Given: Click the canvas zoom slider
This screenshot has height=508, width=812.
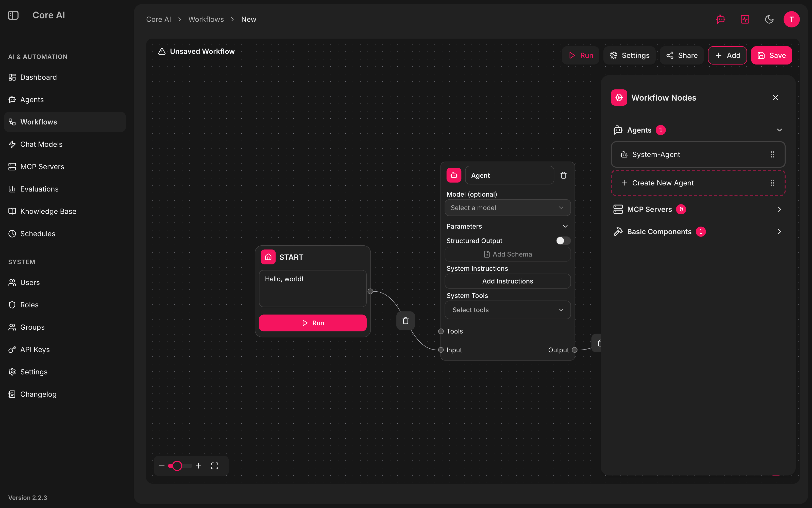Looking at the screenshot, I should (180, 466).
